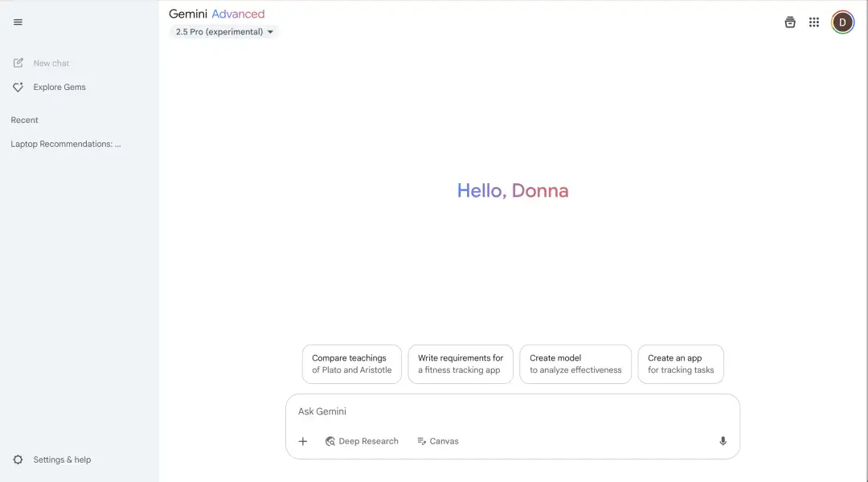Pick Write requirements for fitness tracking app
868x482 pixels.
[460, 364]
